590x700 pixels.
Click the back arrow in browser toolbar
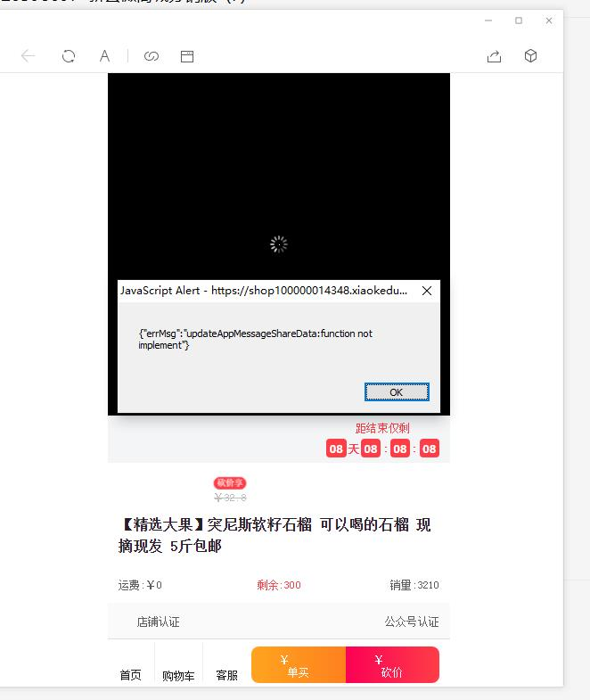coord(29,56)
